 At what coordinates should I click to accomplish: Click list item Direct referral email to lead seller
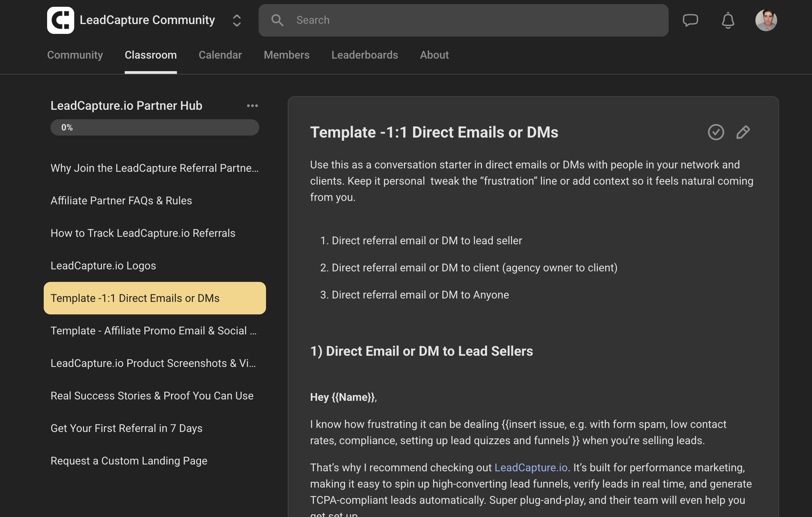tap(427, 241)
